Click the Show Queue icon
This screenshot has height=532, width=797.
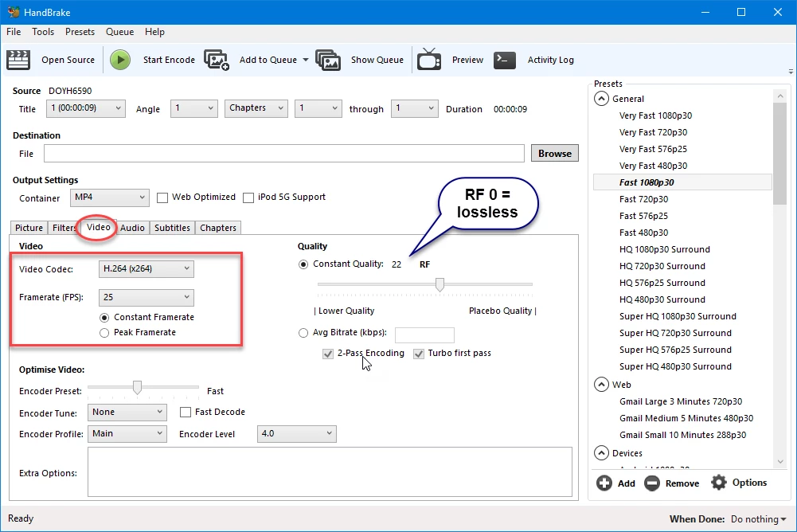tap(328, 60)
